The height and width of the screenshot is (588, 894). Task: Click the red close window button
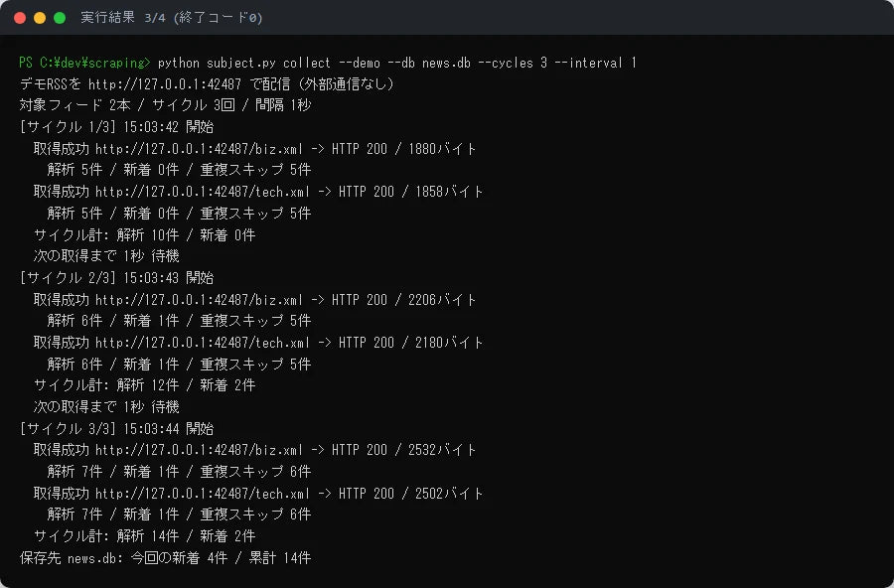coord(20,18)
